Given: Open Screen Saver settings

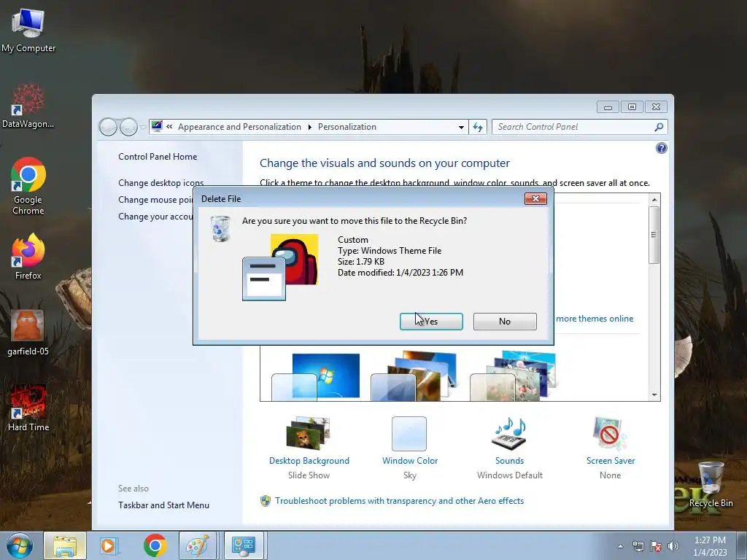Looking at the screenshot, I should pos(611,448).
